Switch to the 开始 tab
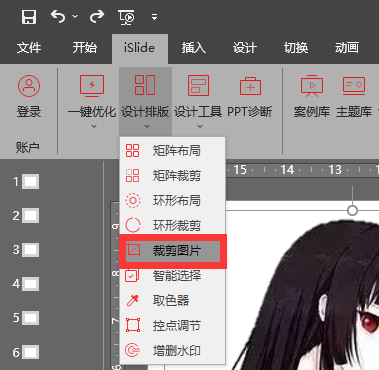This screenshot has height=370, width=379. (85, 48)
